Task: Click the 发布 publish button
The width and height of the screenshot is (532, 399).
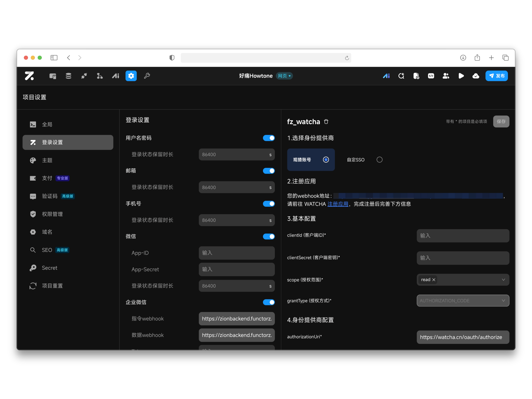Action: pos(497,76)
